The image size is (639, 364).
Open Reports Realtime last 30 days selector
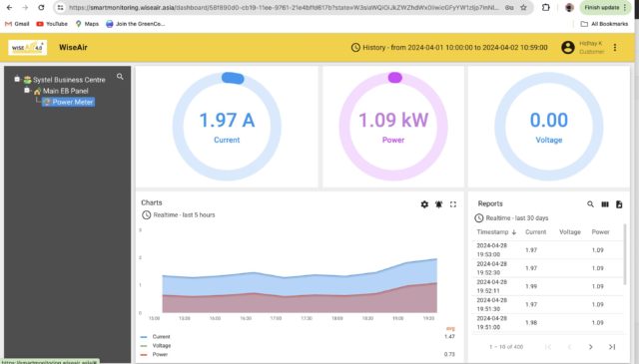512,218
